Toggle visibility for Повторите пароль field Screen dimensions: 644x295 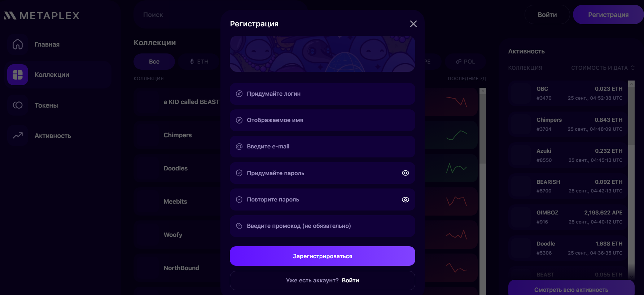(406, 200)
